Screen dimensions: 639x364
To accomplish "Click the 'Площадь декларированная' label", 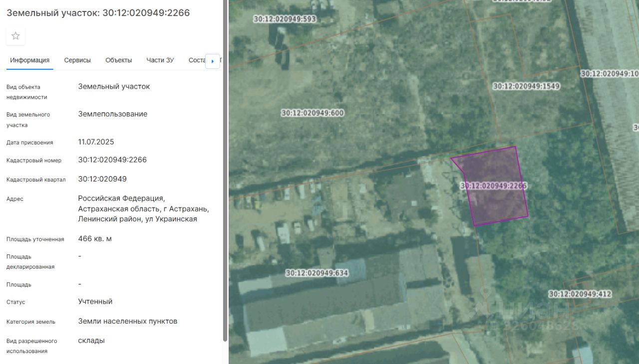I will click(x=30, y=262).
